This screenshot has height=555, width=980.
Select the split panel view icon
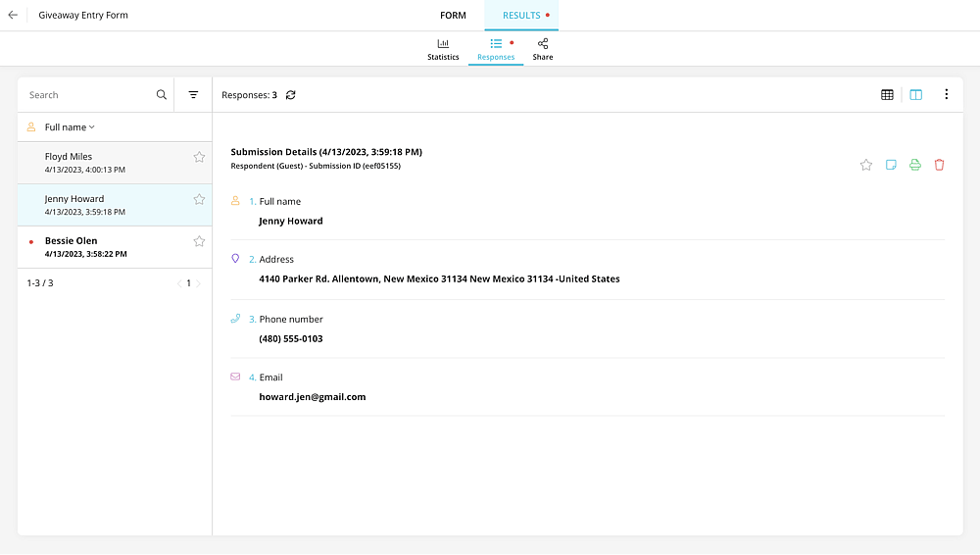tap(915, 95)
